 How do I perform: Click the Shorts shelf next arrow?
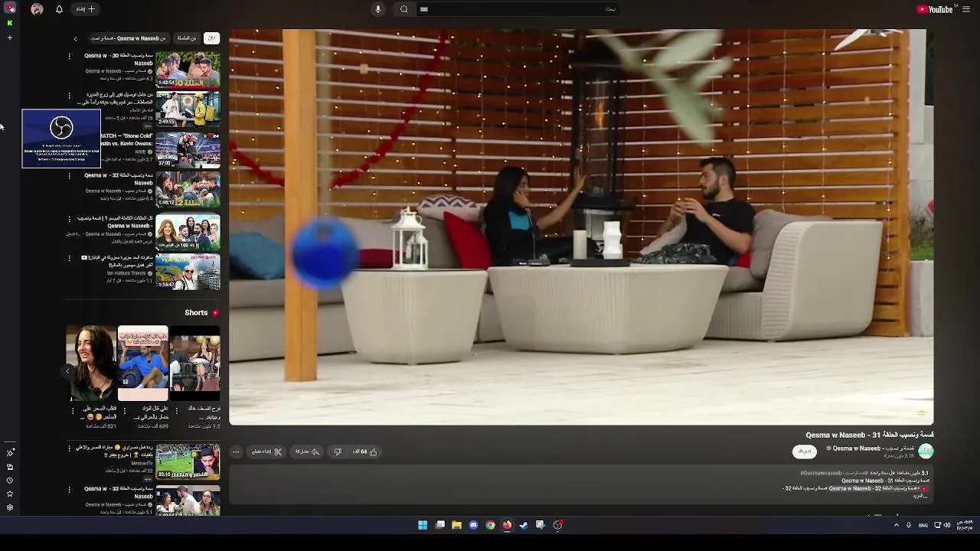tap(67, 371)
